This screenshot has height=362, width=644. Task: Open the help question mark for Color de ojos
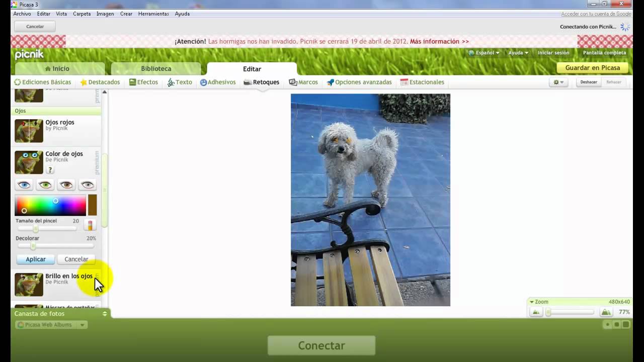pos(50,170)
